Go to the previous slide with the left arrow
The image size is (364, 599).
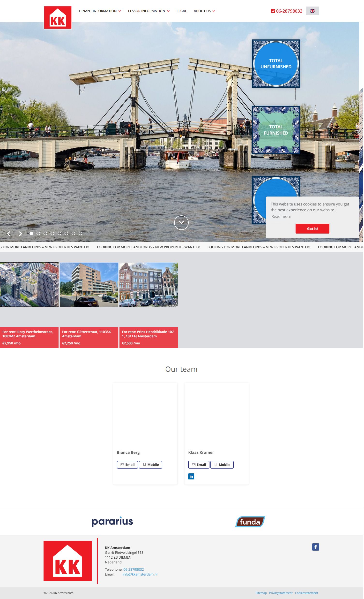point(9,234)
